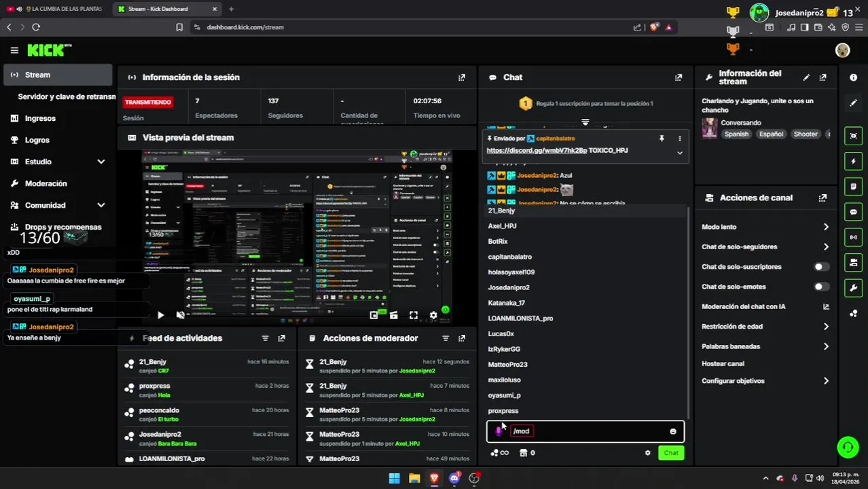The image size is (868, 489).
Task: Click the browser address bar URL
Action: click(x=245, y=27)
